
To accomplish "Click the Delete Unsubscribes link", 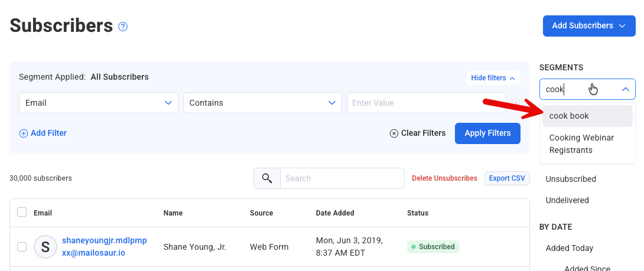I will click(x=444, y=178).
